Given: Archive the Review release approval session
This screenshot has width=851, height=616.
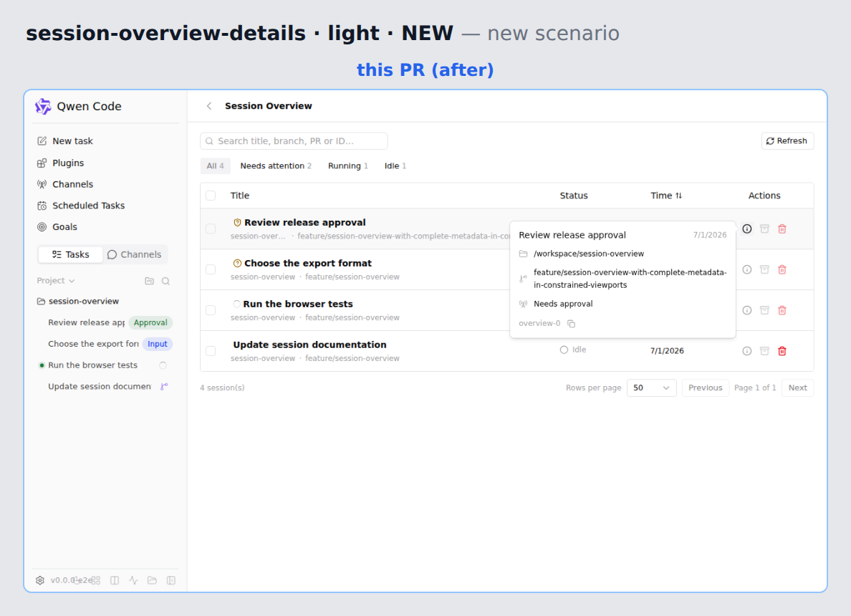Looking at the screenshot, I should point(764,229).
